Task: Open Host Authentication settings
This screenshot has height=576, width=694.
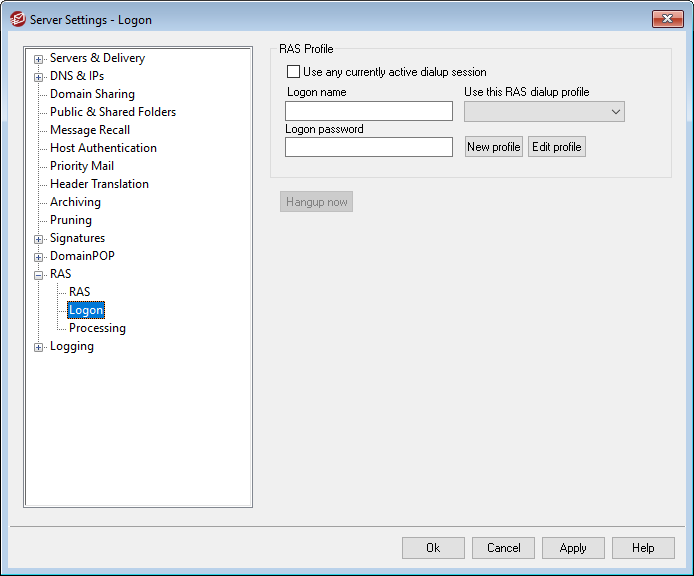Action: tap(103, 148)
